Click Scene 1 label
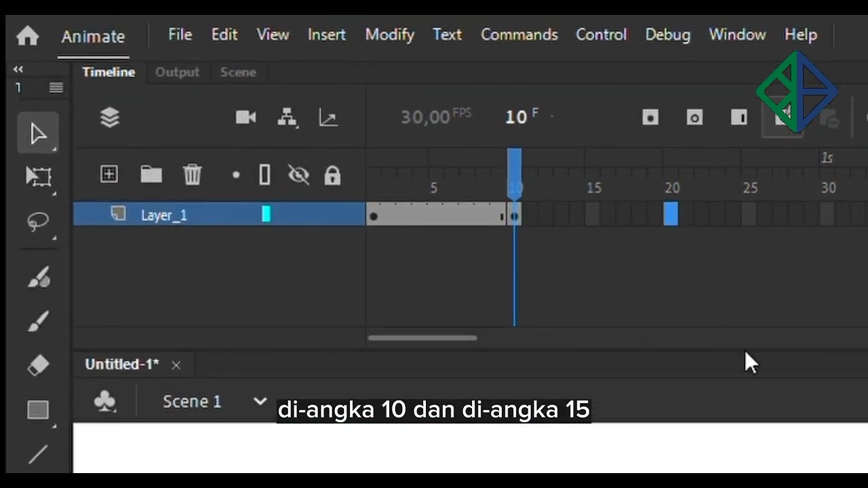 click(192, 401)
